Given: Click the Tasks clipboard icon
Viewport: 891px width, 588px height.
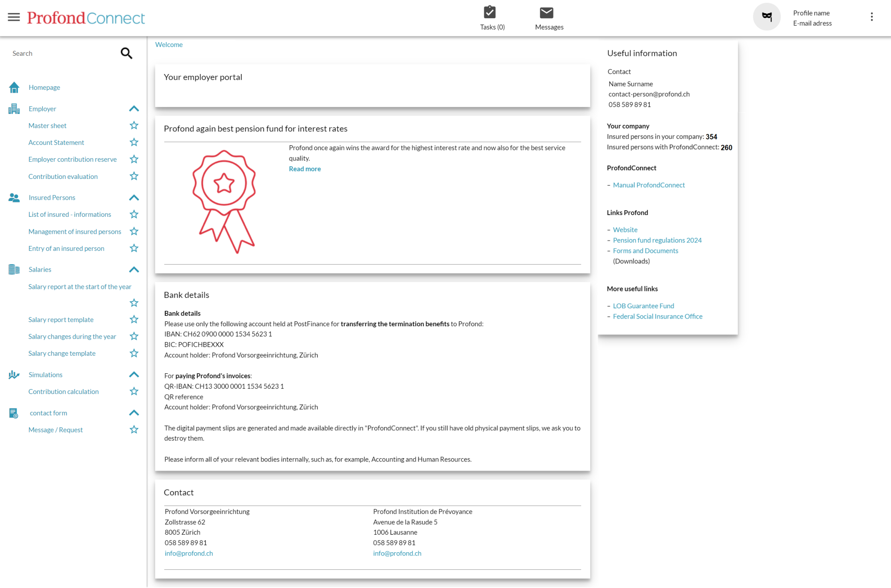Looking at the screenshot, I should tap(490, 12).
